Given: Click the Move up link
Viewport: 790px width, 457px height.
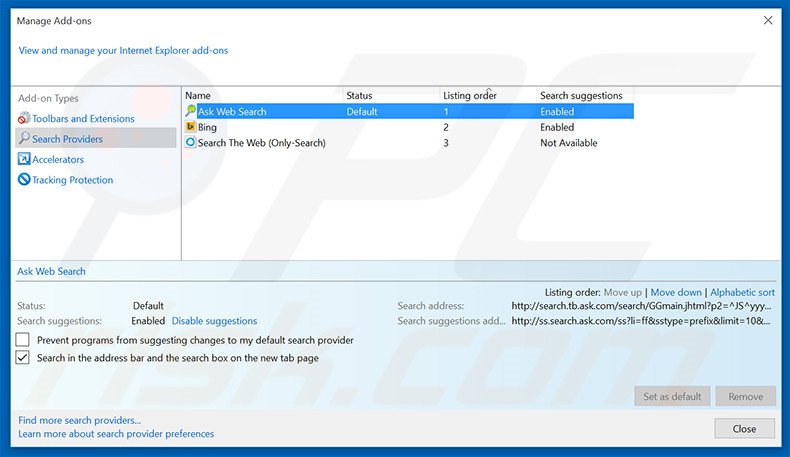Looking at the screenshot, I should (622, 292).
